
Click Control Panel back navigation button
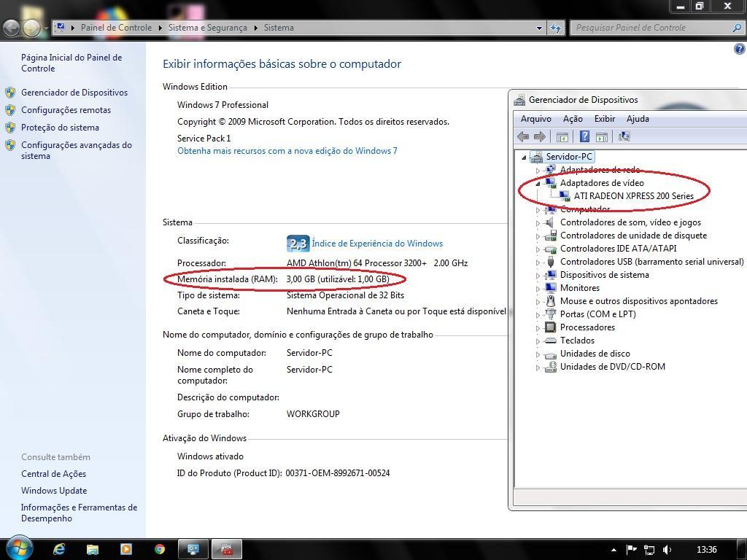[x=12, y=28]
